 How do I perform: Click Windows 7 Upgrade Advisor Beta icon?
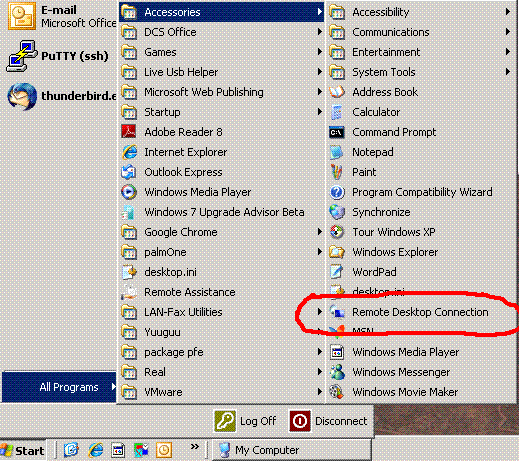tap(129, 212)
